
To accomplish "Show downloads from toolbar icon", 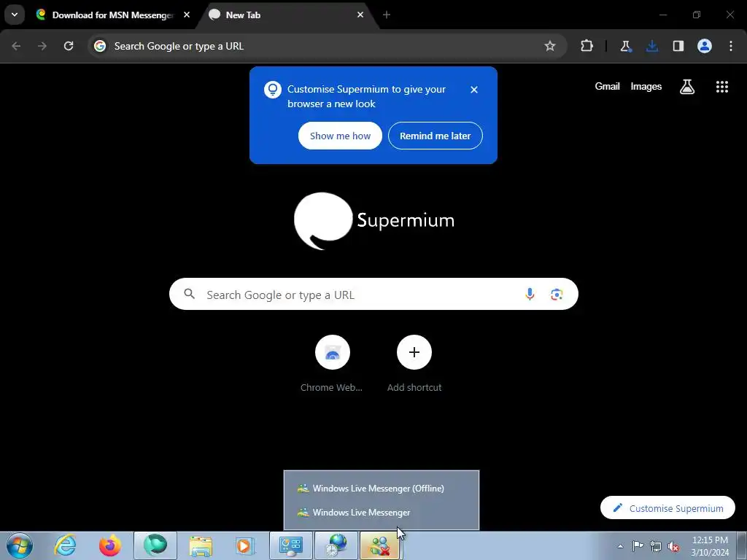I will coord(651,46).
